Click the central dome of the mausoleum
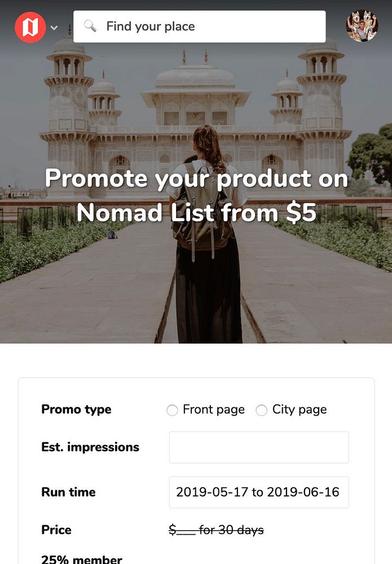 [x=195, y=76]
